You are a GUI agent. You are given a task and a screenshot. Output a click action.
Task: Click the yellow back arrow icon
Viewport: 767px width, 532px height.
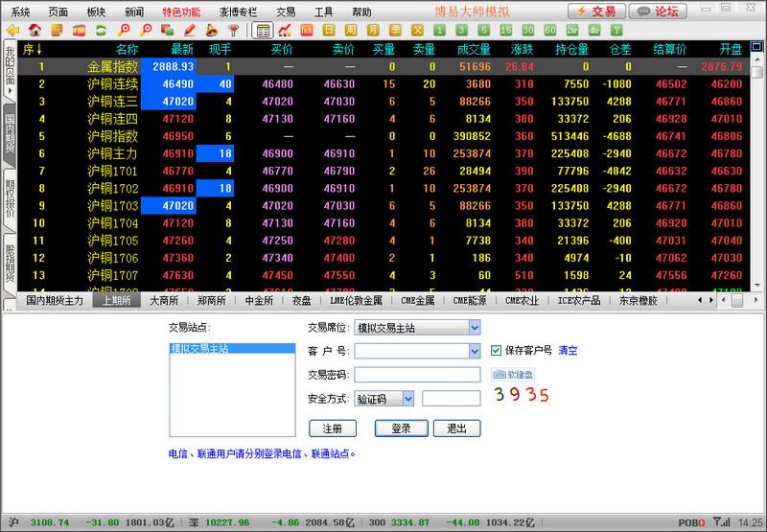12,31
